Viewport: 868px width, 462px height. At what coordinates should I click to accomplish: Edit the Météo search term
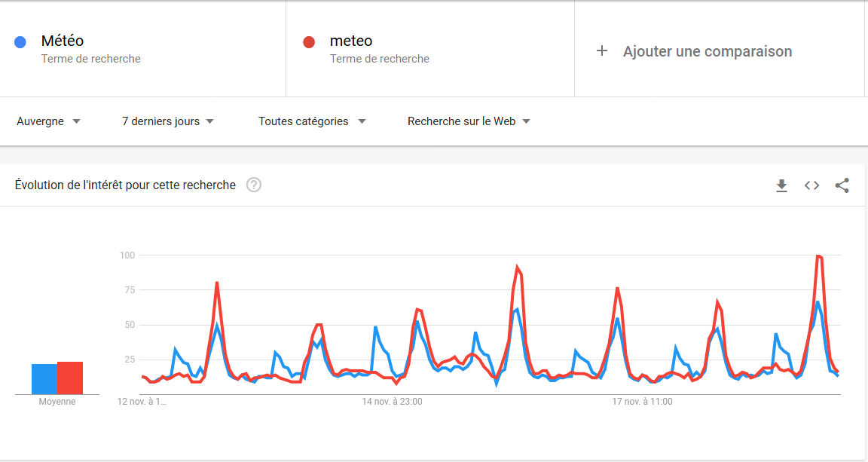point(63,41)
